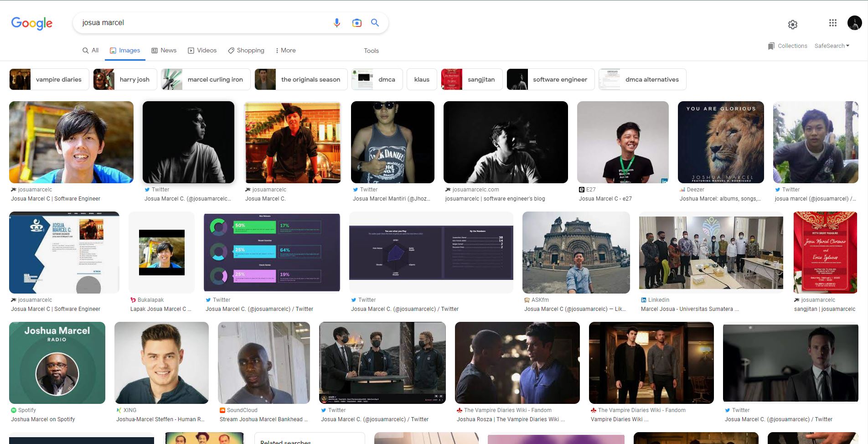The width and height of the screenshot is (868, 444).
Task: Click the magnifying glass to search
Action: point(375,22)
